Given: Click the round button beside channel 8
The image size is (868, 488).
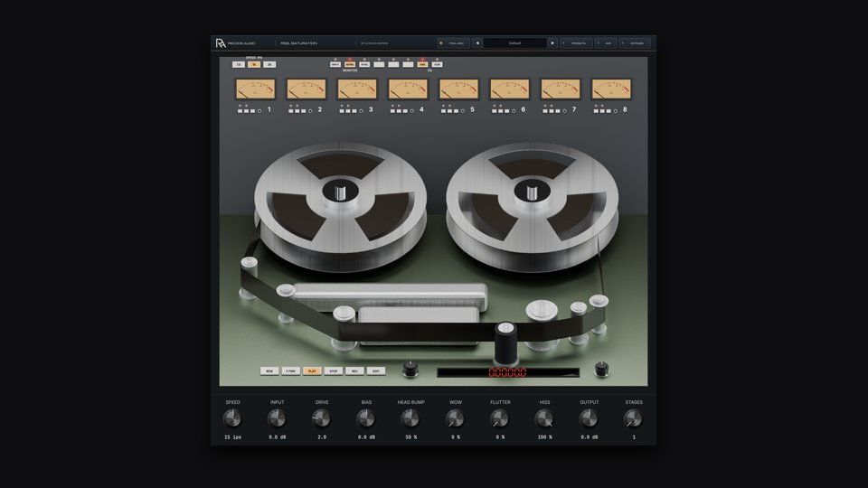Looking at the screenshot, I should (616, 111).
